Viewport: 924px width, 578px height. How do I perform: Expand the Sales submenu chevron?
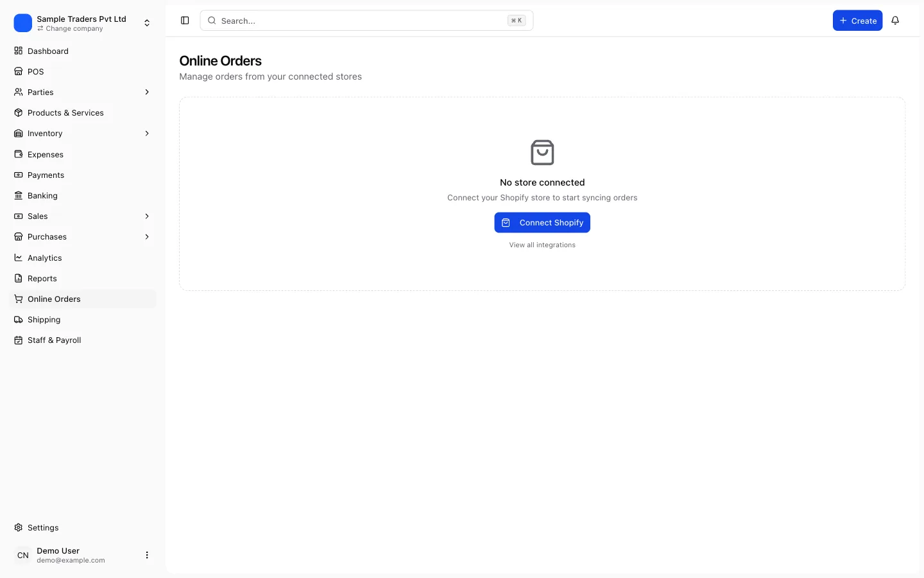(147, 216)
